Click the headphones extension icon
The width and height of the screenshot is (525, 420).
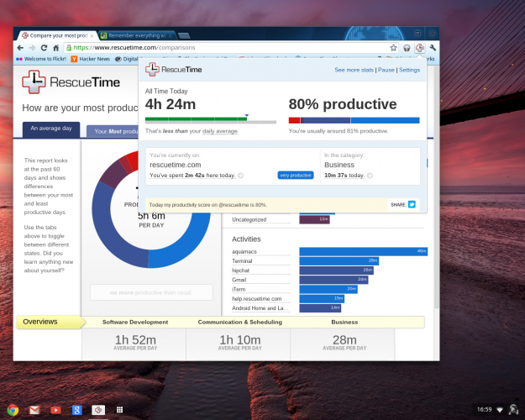(x=407, y=48)
